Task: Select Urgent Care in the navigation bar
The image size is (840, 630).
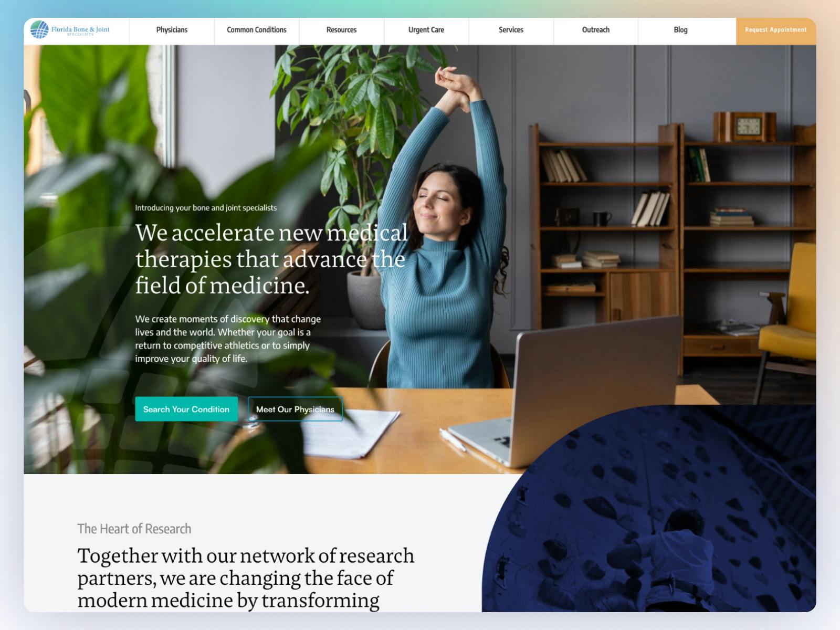Action: 426,30
